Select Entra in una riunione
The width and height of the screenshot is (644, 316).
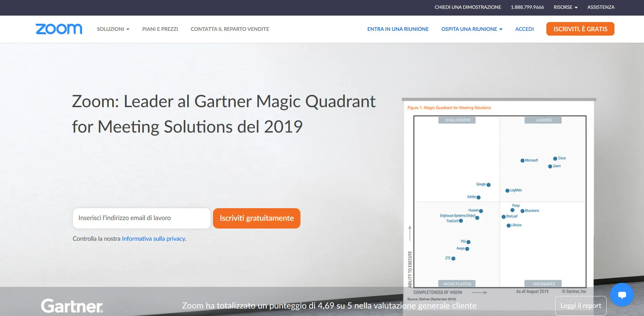coord(398,29)
